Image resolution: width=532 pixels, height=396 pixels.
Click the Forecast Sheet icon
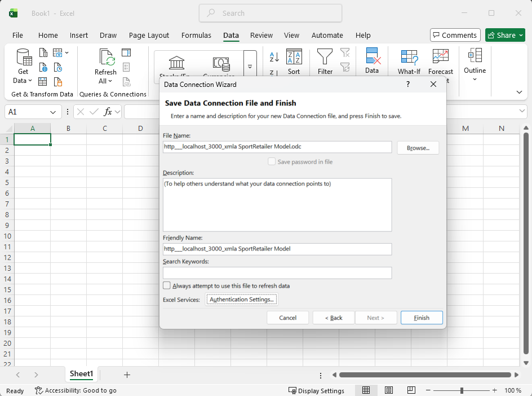440,56
